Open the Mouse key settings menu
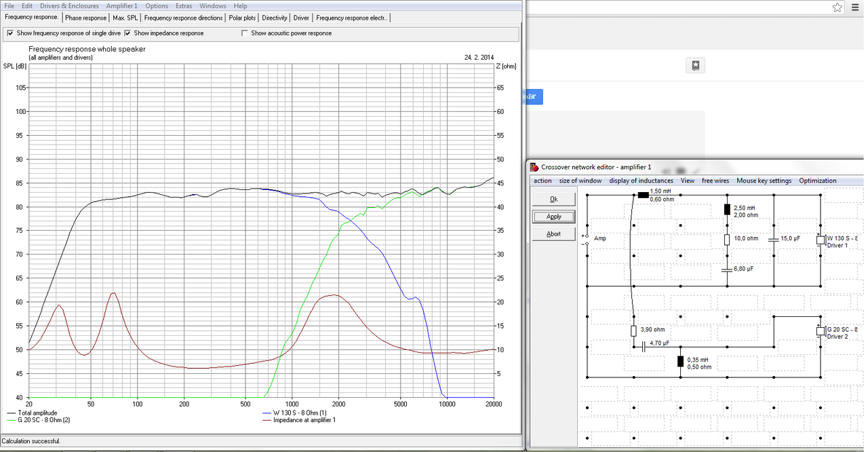 click(x=764, y=181)
